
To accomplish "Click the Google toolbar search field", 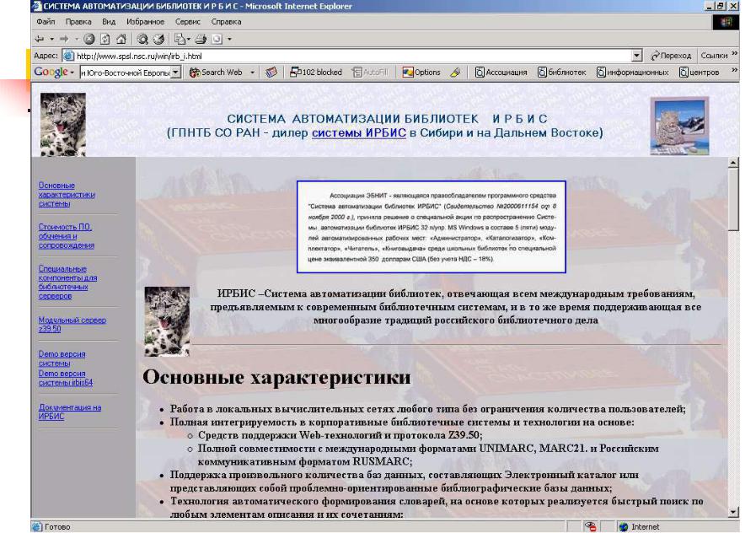I will [126, 73].
